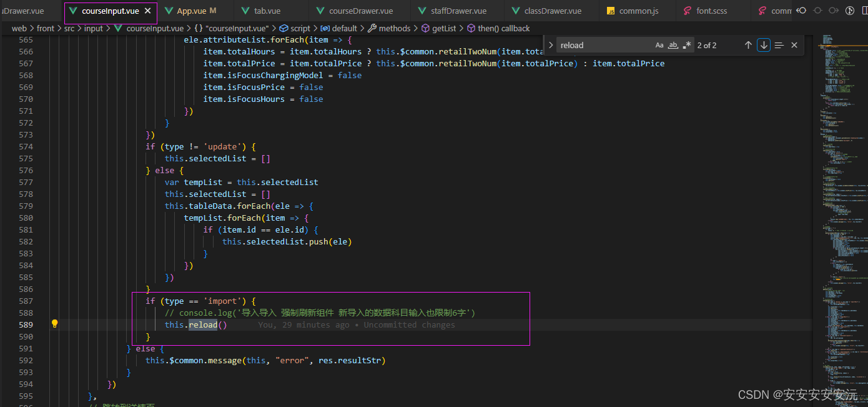The image size is (868, 407).
Task: Open the source control graph icon
Action: tap(850, 11)
